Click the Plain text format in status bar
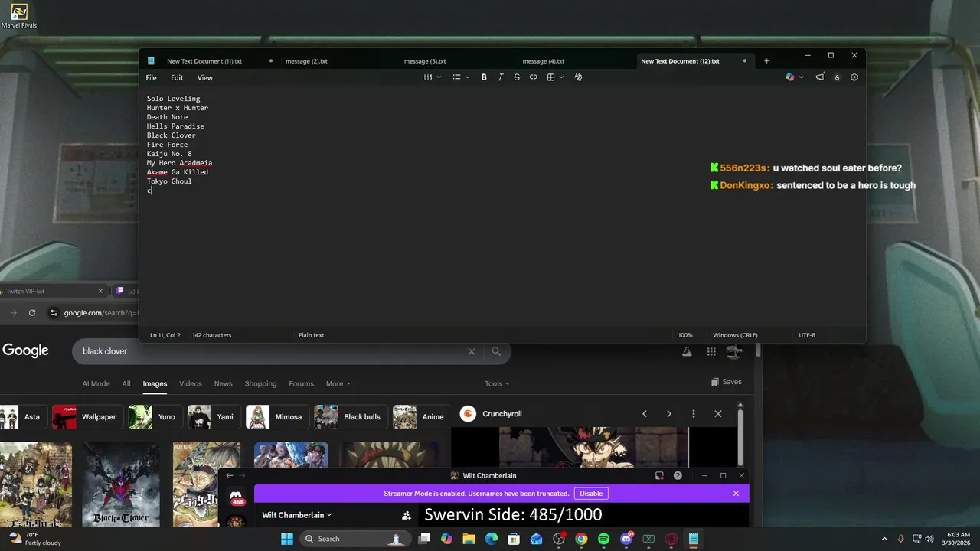Viewport: 980px width, 551px height. (x=311, y=335)
